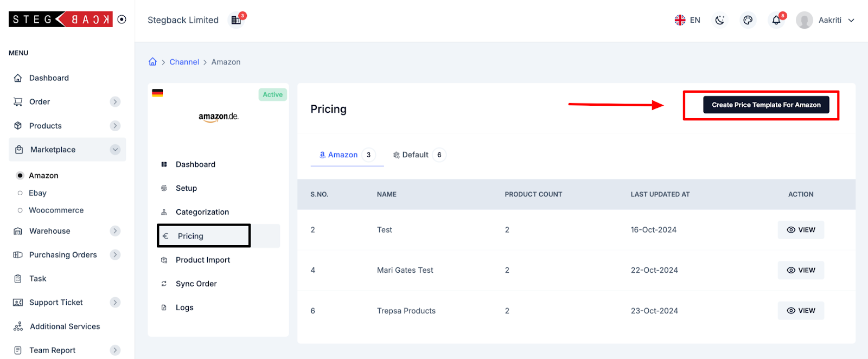
Task: View the Trepsa Products template
Action: 801,311
